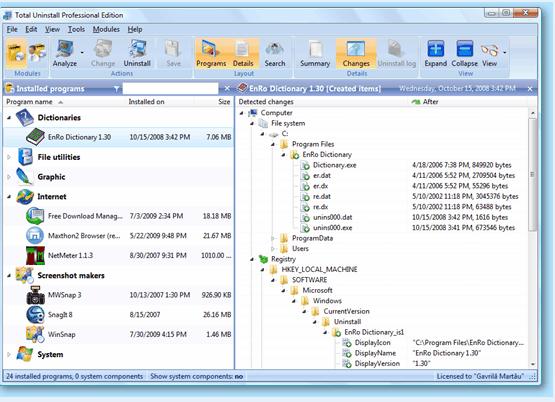Collapse the Dictionaries group

click(9, 117)
